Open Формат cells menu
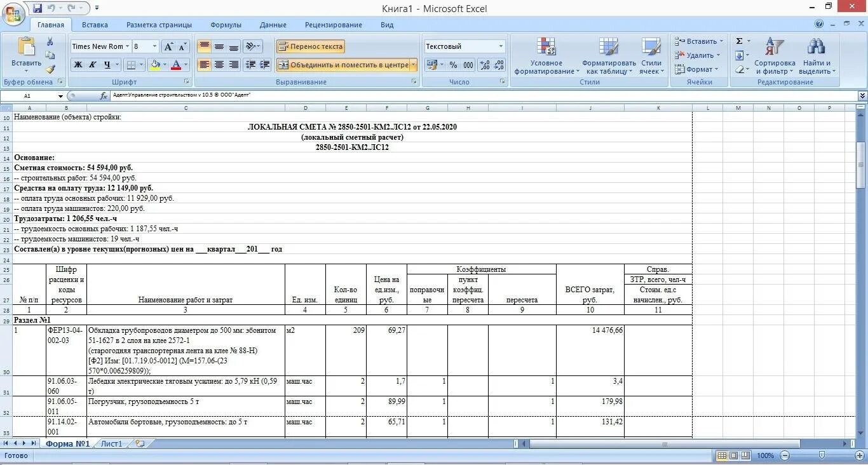The height and width of the screenshot is (465, 868). [696, 69]
